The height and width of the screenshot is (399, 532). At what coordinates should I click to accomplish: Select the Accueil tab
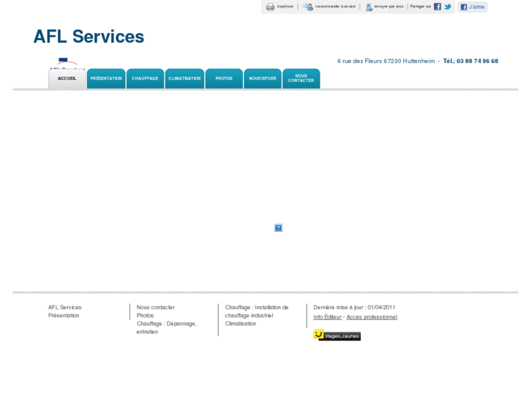click(67, 78)
